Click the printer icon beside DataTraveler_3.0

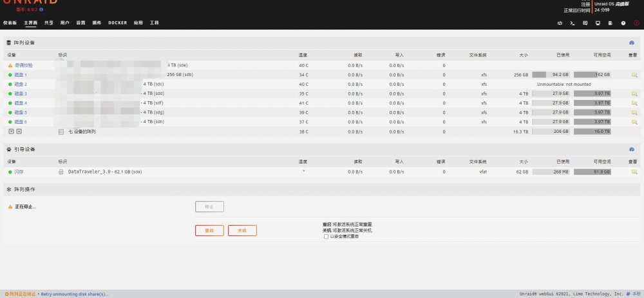tap(61, 172)
